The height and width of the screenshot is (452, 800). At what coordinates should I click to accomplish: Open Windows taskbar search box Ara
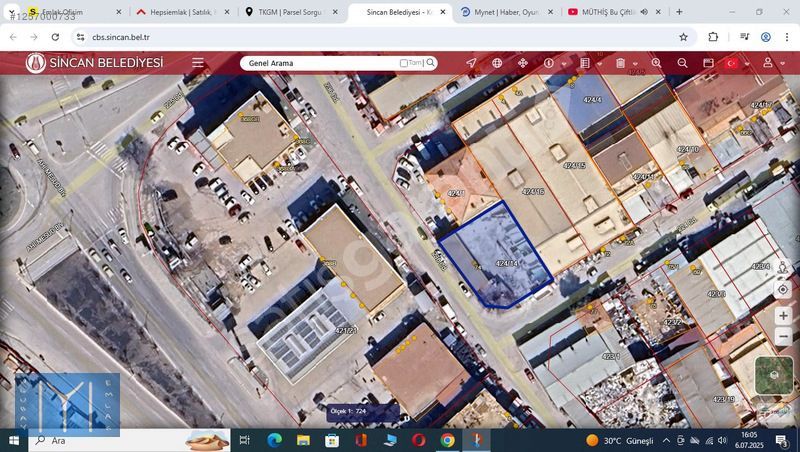112,440
